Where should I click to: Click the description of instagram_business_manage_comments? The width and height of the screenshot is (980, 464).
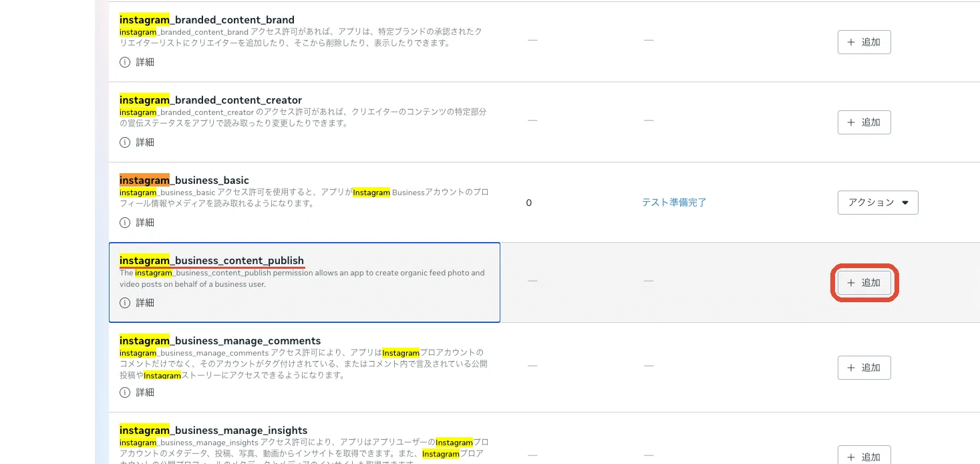303,364
